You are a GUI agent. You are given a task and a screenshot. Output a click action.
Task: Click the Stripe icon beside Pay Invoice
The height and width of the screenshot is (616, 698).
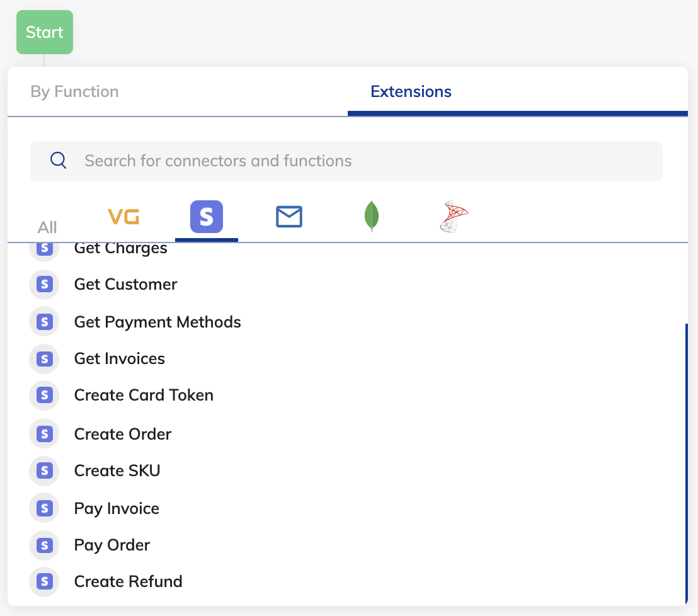[x=44, y=508]
